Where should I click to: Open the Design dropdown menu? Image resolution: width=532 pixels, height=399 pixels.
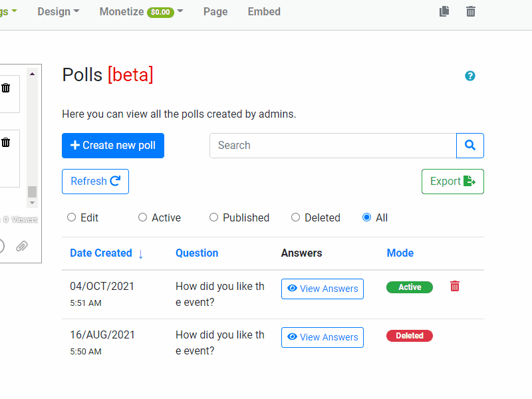click(x=58, y=11)
